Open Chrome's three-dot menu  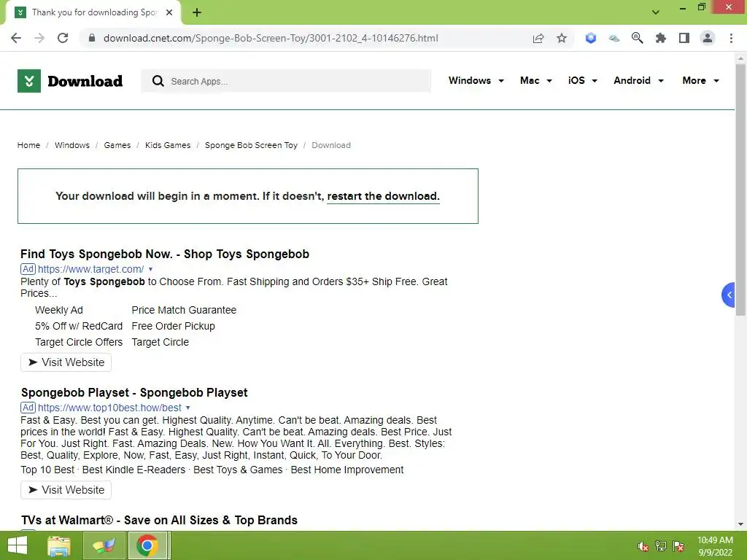pos(731,38)
